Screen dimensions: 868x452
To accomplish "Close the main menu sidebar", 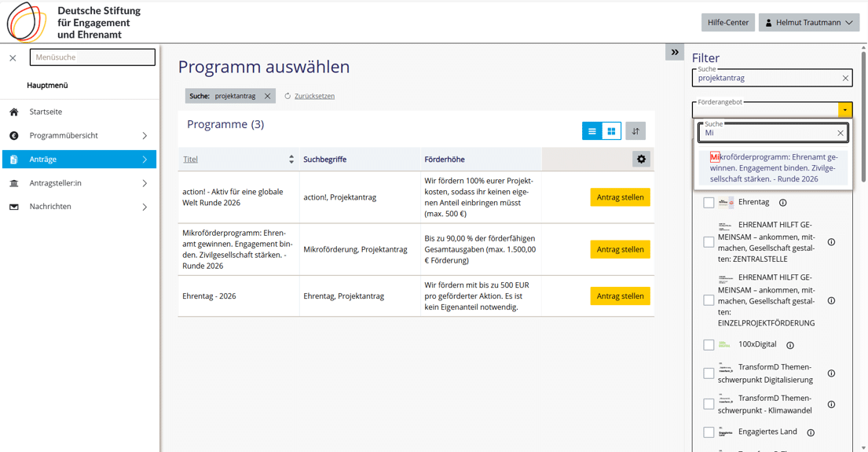I will coord(13,57).
